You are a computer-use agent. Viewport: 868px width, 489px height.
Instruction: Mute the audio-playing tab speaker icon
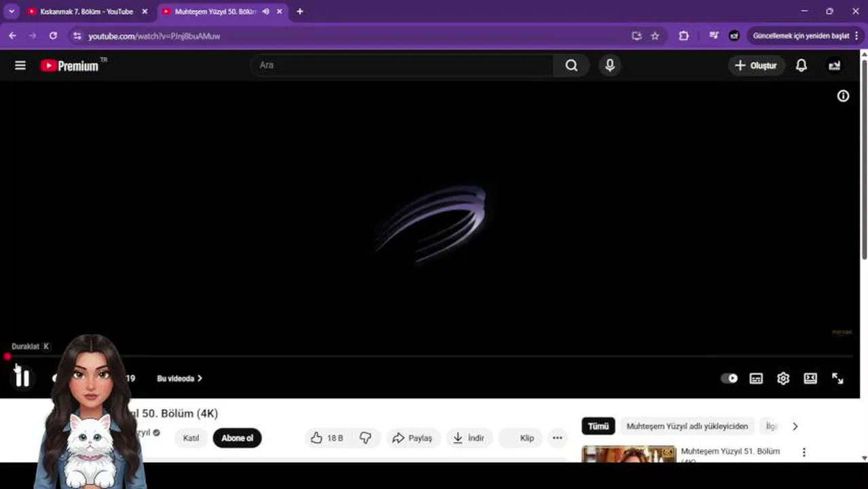click(x=266, y=12)
